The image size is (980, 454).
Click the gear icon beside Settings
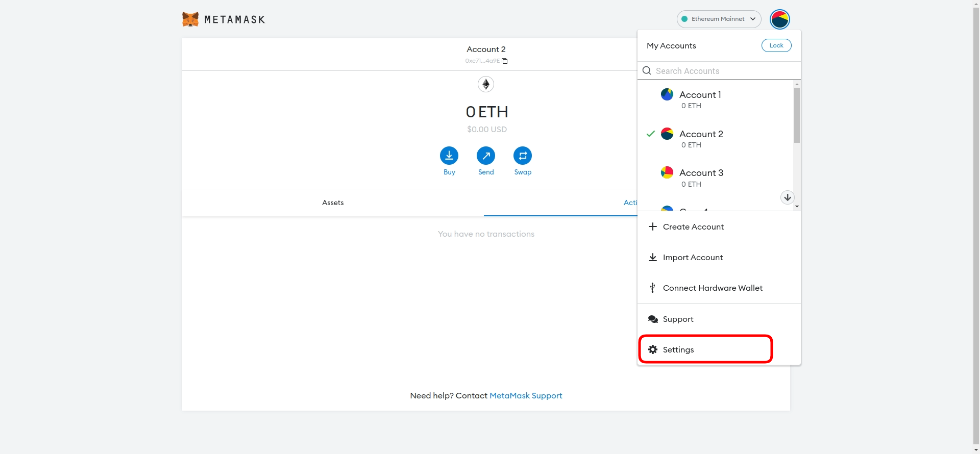[653, 349]
